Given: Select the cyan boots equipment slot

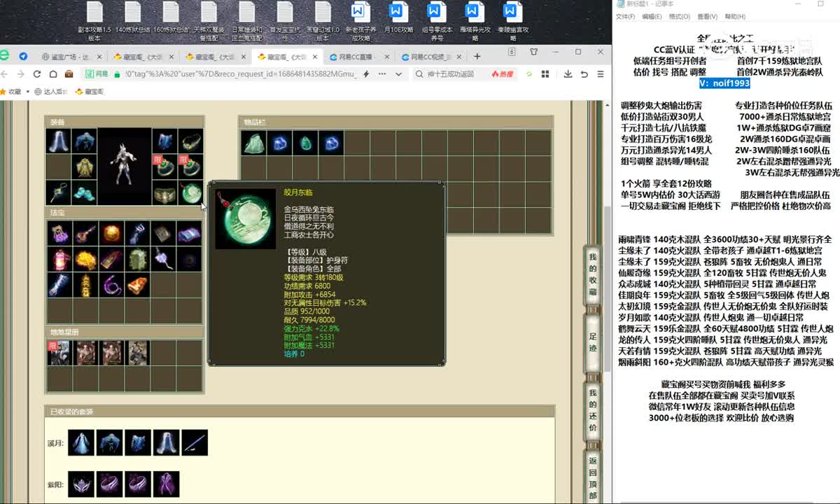Looking at the screenshot, I should click(85, 193).
